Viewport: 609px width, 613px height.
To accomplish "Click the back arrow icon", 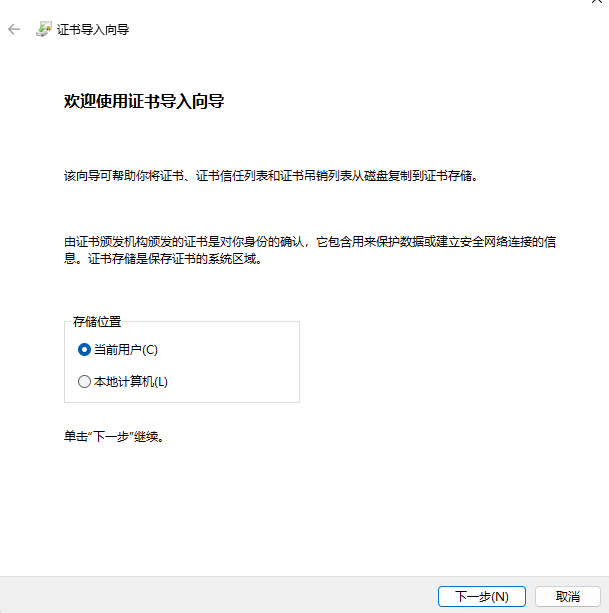I will [14, 29].
